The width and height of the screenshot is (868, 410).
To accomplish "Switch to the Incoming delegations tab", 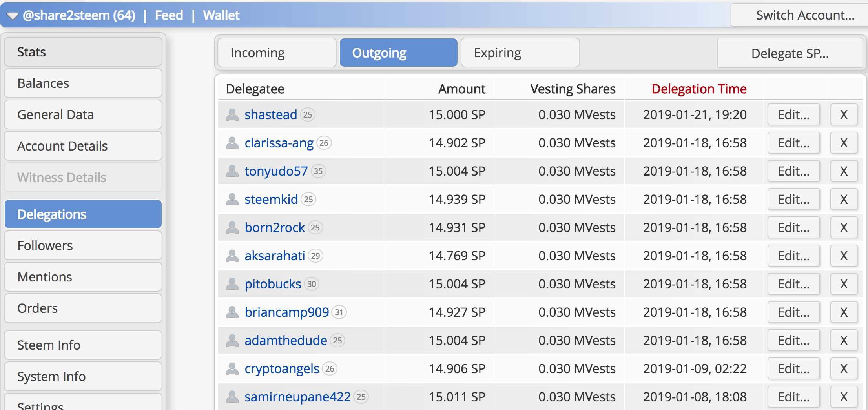I will [277, 53].
